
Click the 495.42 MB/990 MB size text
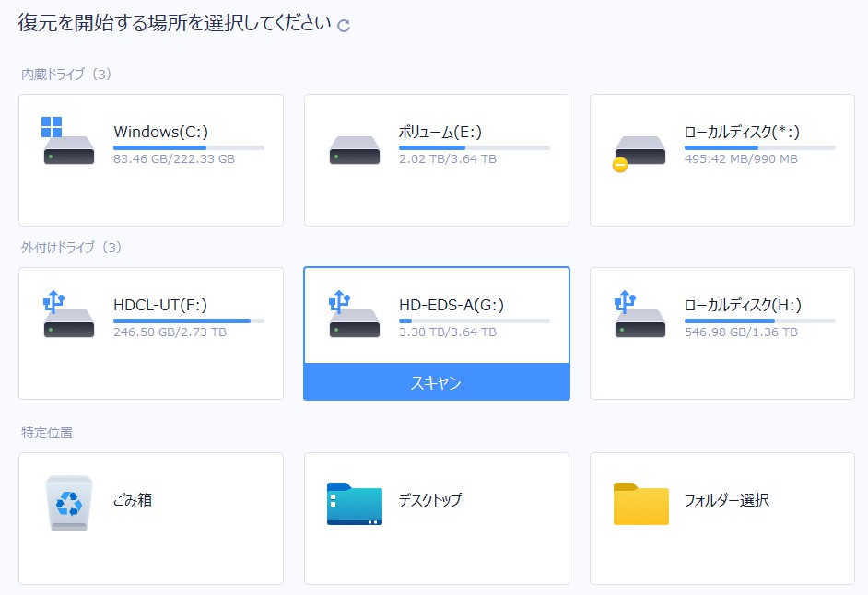741,159
